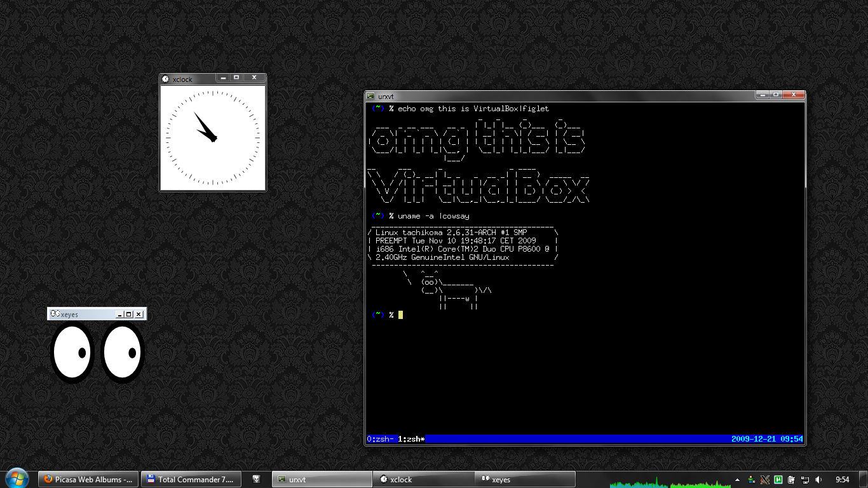Click the xeyes title bar eyes icon

pyautogui.click(x=55, y=314)
